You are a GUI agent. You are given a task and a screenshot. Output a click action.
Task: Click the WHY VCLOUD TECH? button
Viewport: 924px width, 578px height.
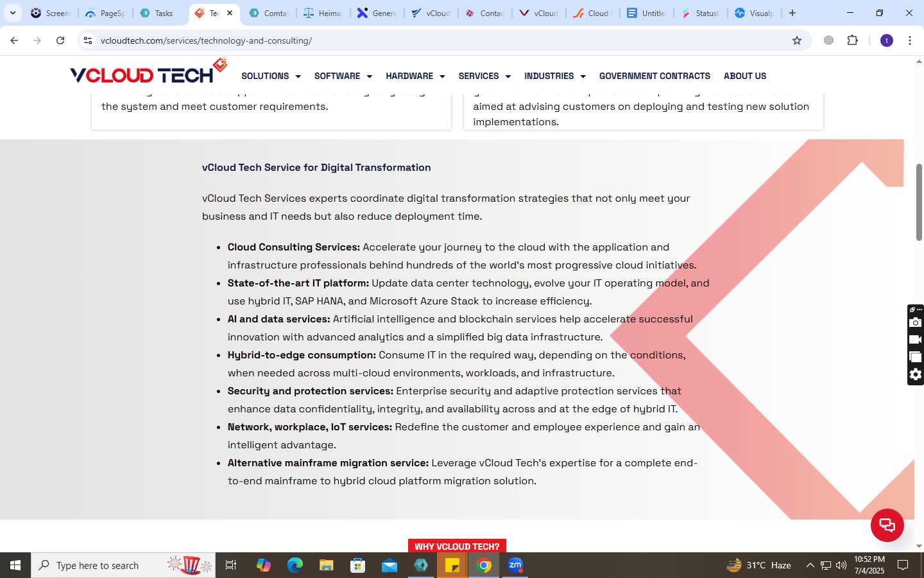(x=457, y=546)
